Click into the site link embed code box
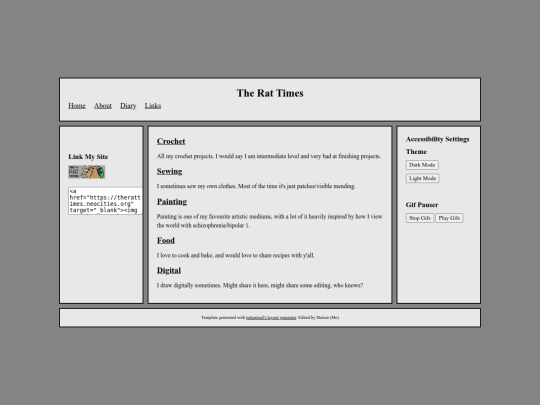This screenshot has width=540, height=405. click(105, 201)
